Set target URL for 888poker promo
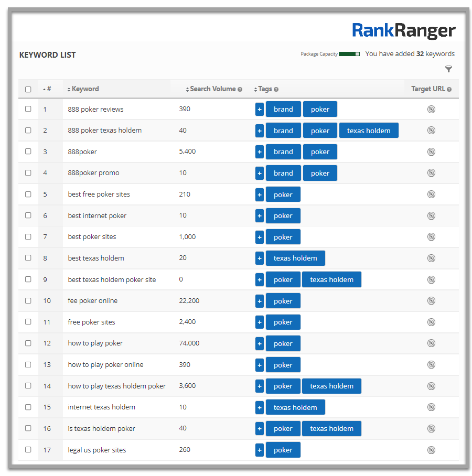The image size is (472, 476). [x=431, y=173]
